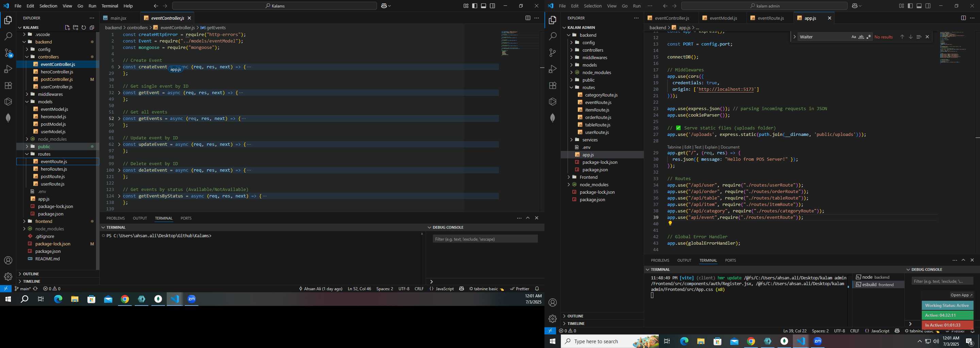This screenshot has height=348, width=980.
Task: Open Explorer icon in kalam admin window
Action: click(552, 20)
